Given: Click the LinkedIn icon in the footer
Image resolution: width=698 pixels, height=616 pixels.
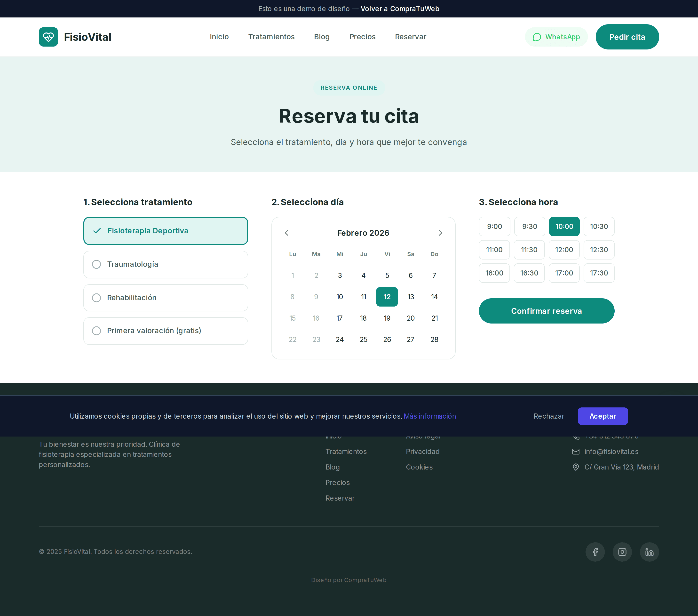Looking at the screenshot, I should 649,552.
